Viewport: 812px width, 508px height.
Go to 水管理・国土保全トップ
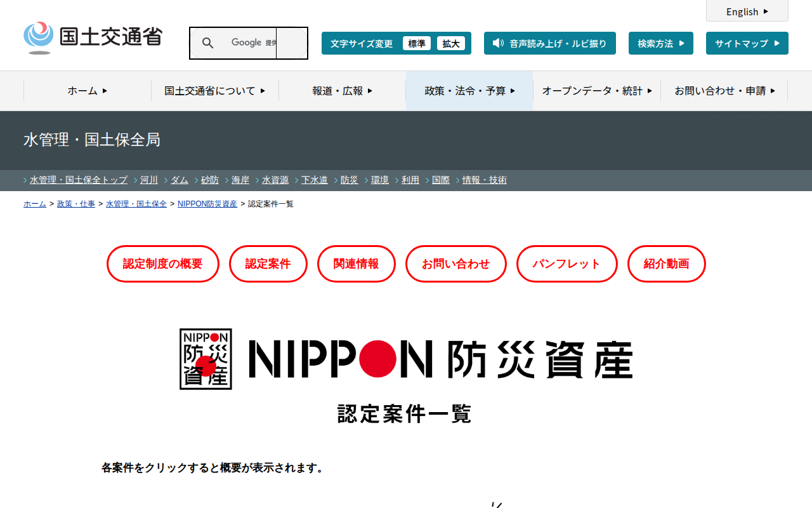point(79,180)
